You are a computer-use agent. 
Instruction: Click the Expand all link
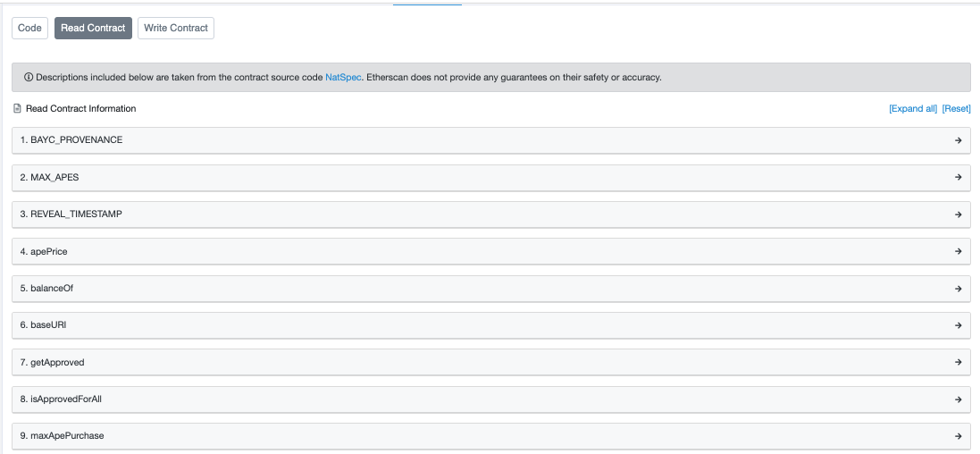coord(913,109)
